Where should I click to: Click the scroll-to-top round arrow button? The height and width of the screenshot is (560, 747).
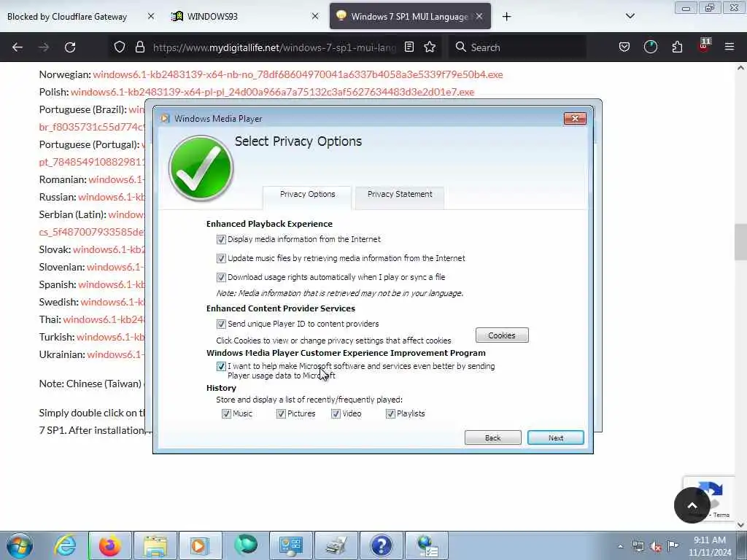pyautogui.click(x=692, y=505)
